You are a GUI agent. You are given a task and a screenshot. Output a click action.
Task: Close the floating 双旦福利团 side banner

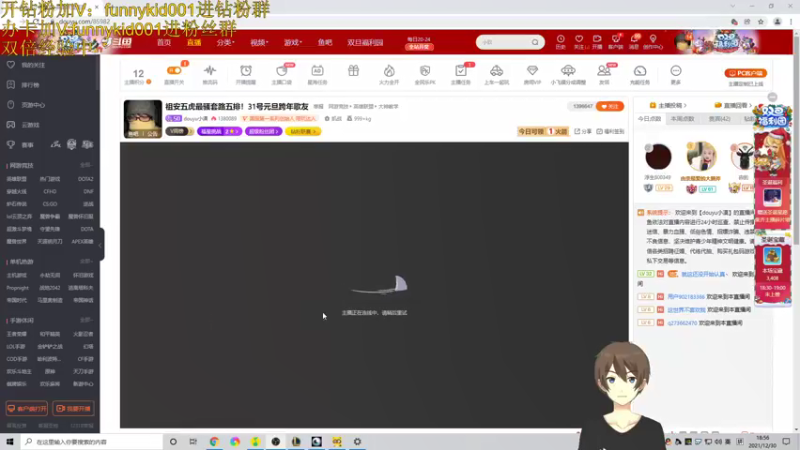tap(772, 97)
